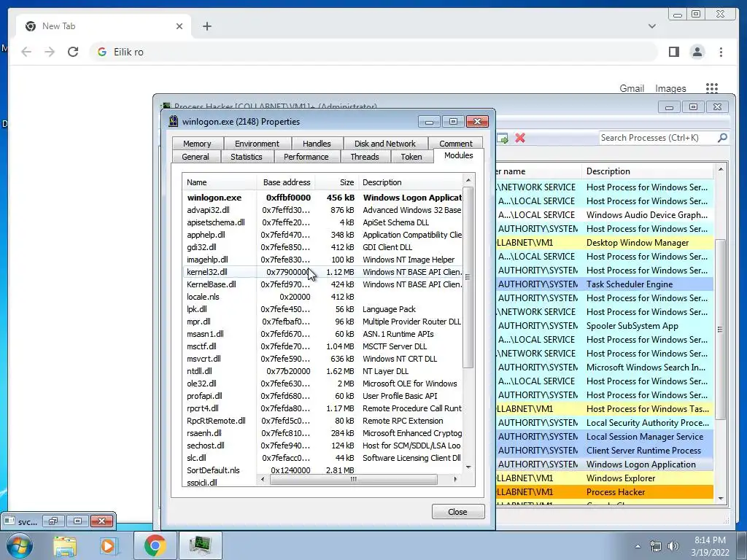Click the Chrome address bar
This screenshot has height=560, width=747.
(x=374, y=52)
